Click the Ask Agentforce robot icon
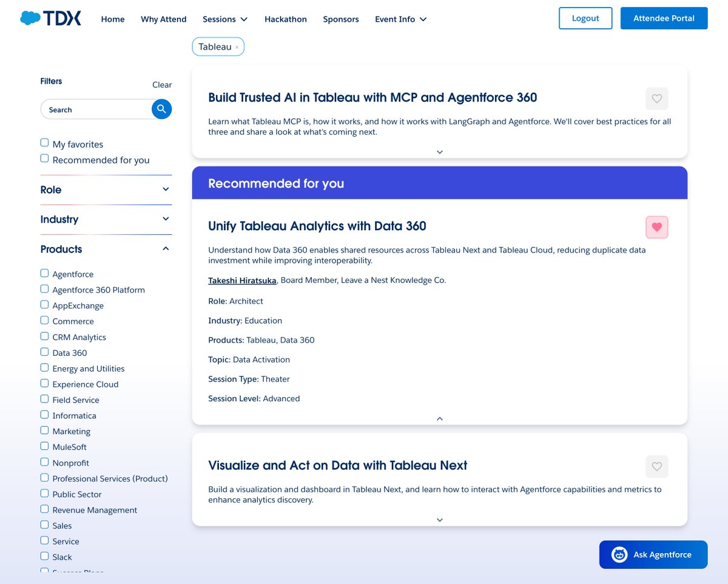Viewport: 728px width, 584px height. tap(618, 554)
